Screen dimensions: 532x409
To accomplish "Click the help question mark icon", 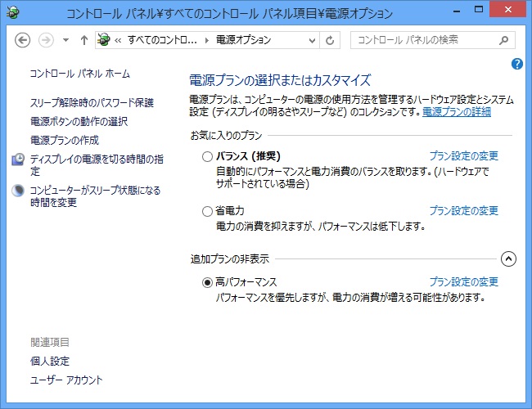I will click(x=517, y=64).
